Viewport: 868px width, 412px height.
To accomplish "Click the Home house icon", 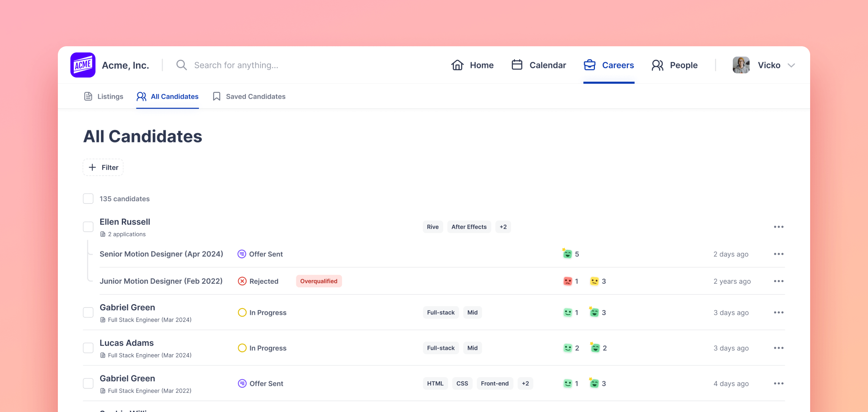I will click(458, 65).
